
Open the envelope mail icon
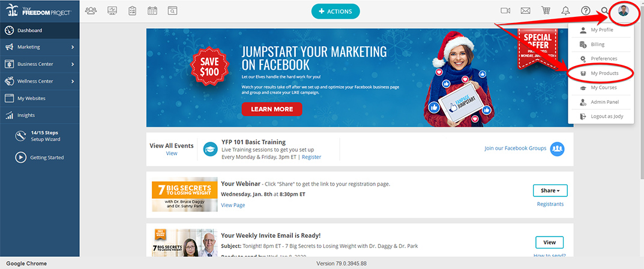(525, 11)
